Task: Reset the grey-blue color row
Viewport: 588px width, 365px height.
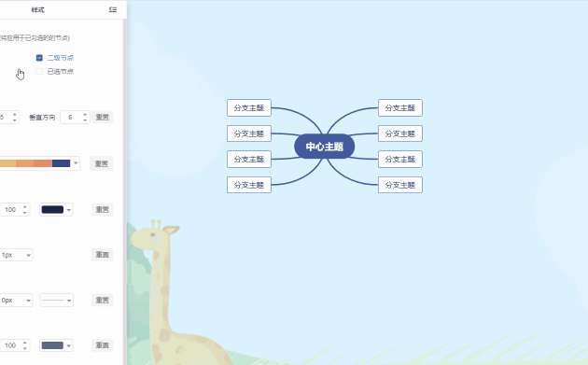Action: coord(103,345)
